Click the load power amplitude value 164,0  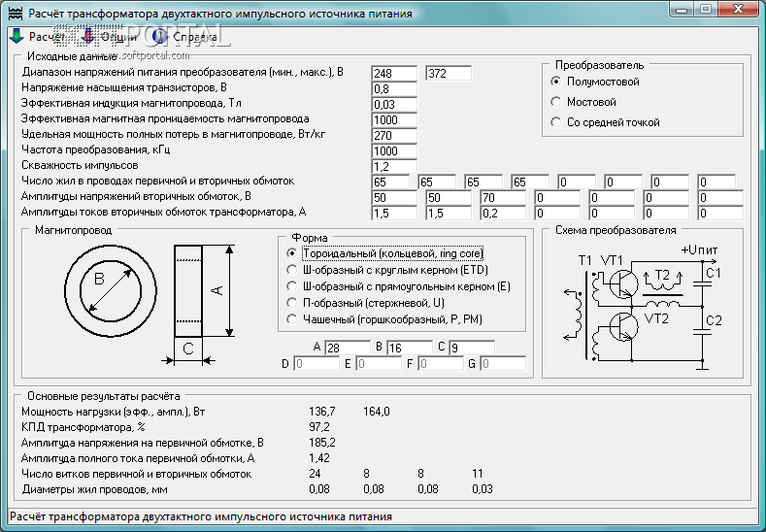pos(377,412)
